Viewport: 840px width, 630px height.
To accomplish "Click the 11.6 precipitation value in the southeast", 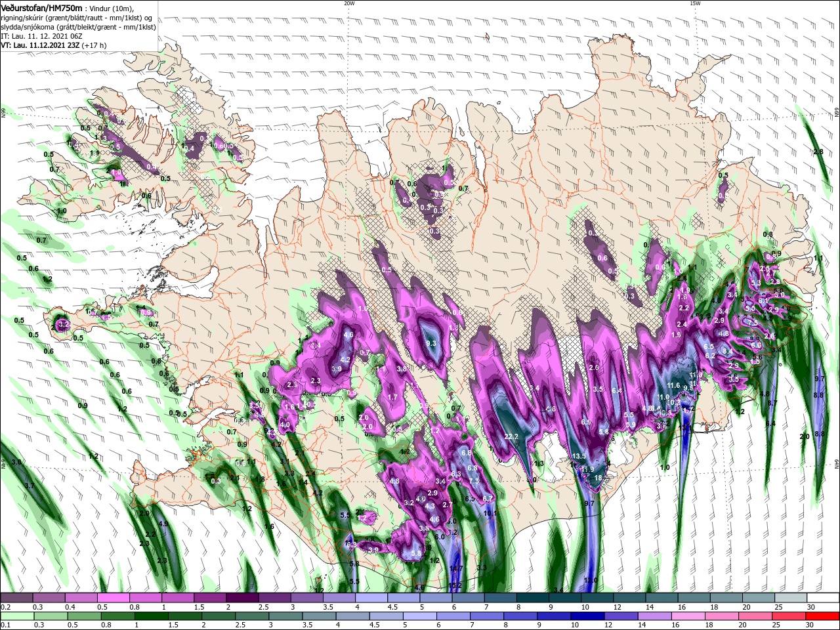I will (673, 385).
